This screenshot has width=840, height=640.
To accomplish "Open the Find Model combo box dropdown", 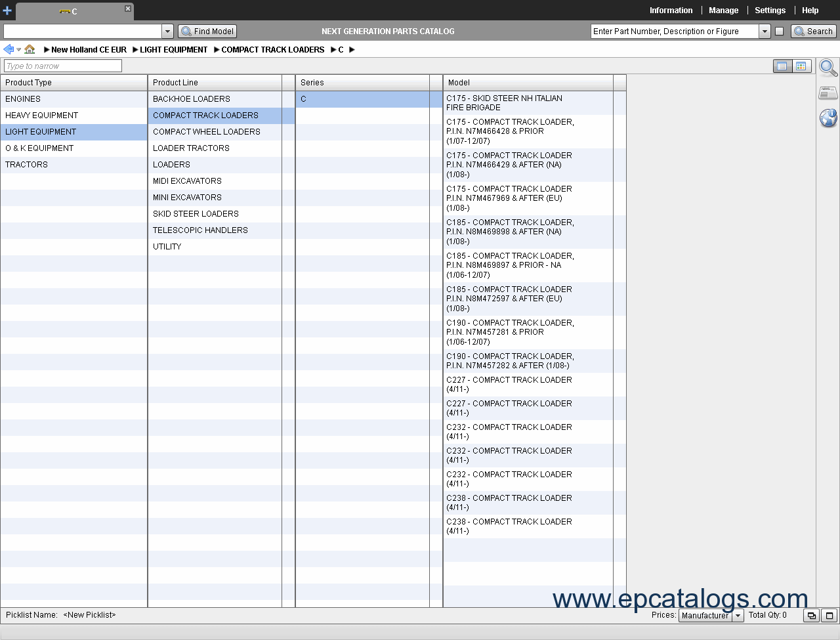I will point(167,31).
